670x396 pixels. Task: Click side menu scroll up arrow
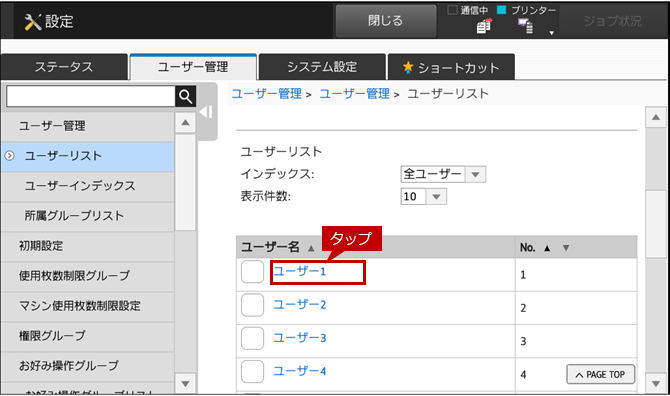point(185,123)
